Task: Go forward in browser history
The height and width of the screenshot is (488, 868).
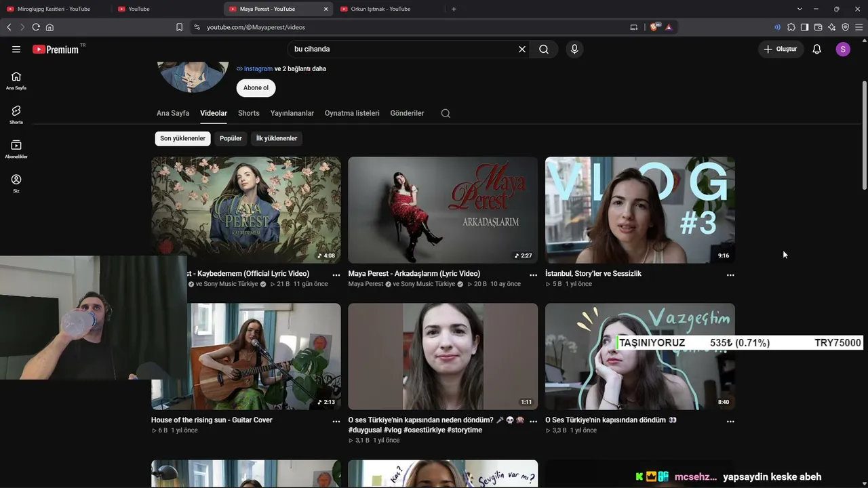Action: click(x=22, y=27)
